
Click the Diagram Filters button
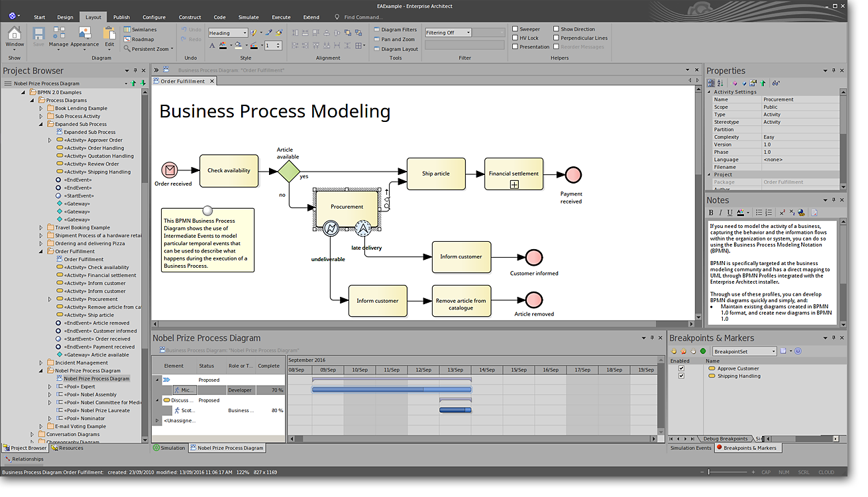click(x=395, y=30)
